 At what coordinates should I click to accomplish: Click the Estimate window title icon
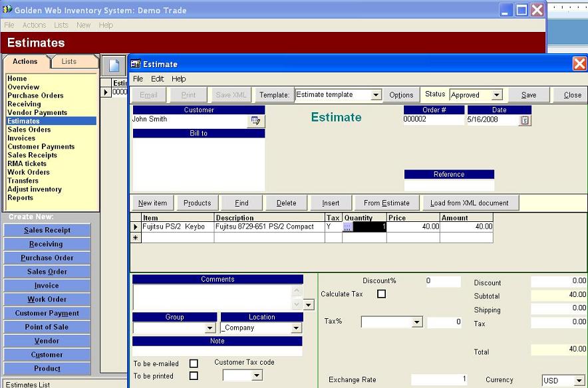tap(136, 64)
